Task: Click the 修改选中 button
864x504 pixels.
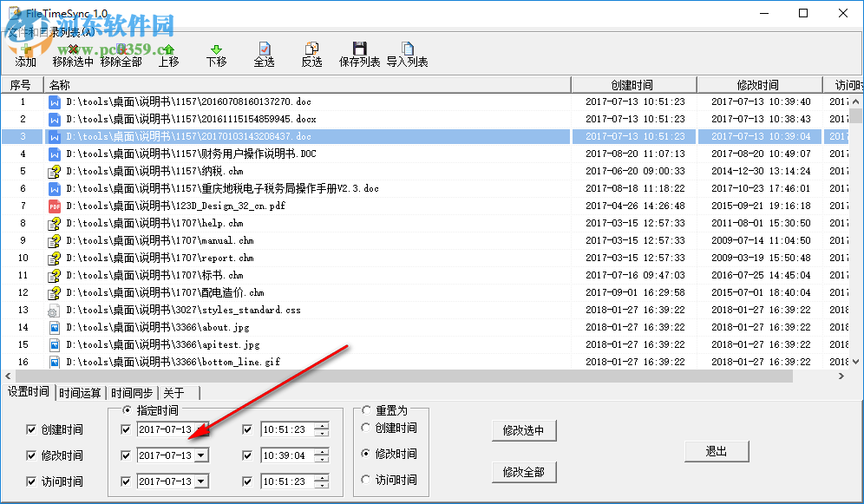Action: tap(524, 429)
